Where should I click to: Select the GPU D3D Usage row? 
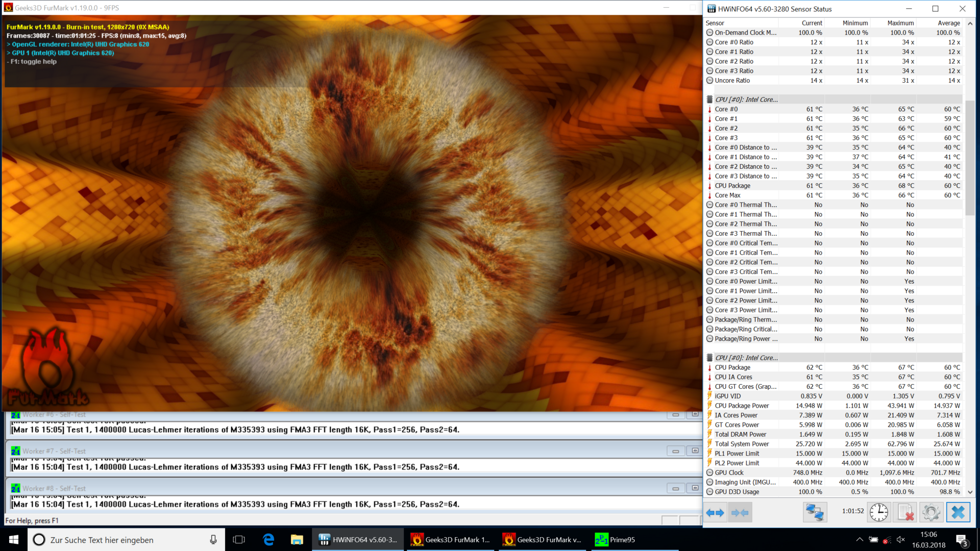tap(834, 492)
